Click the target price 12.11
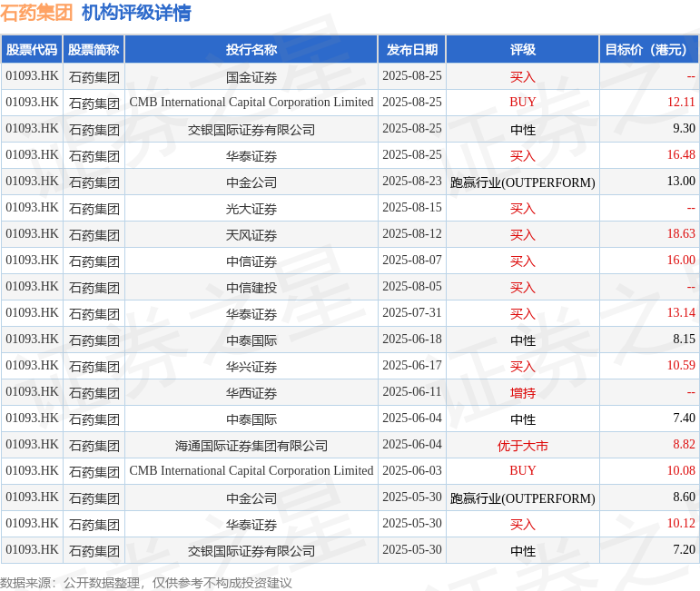Image resolution: width=700 pixels, height=591 pixels. click(681, 103)
